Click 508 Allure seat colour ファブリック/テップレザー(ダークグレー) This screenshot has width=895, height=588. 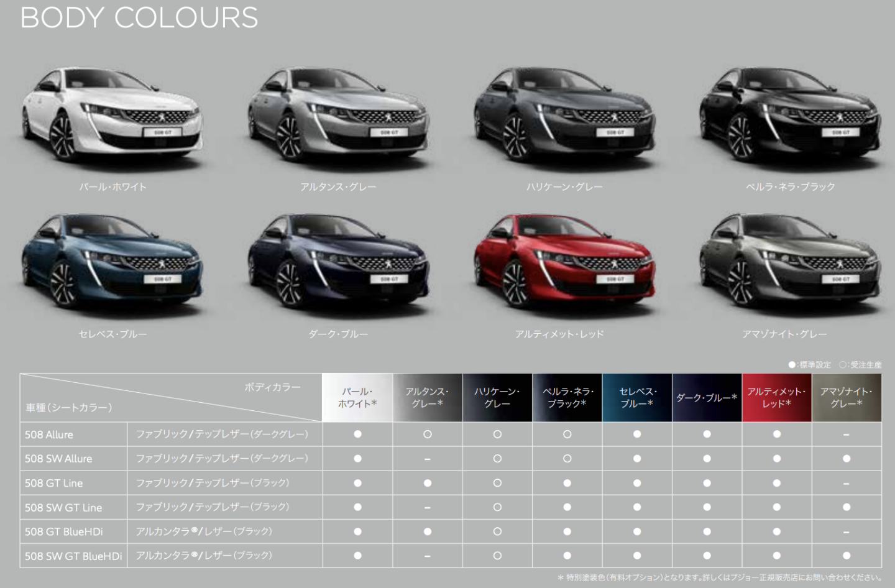coord(222,434)
